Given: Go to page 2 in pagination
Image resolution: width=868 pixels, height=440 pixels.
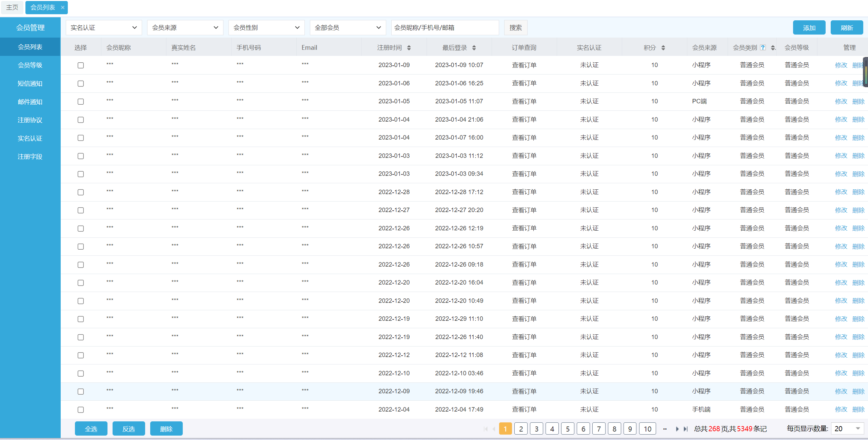Looking at the screenshot, I should (521, 429).
